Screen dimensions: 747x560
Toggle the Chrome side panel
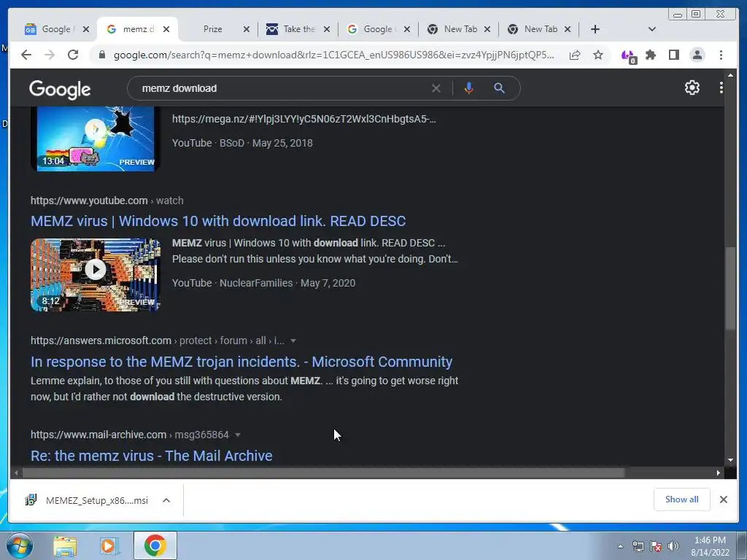pyautogui.click(x=673, y=55)
